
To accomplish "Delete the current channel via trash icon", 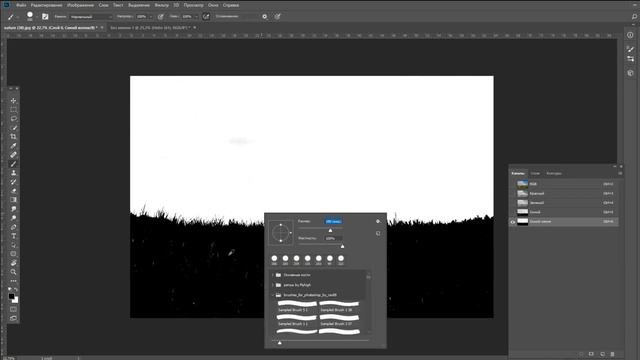I will point(612,354).
